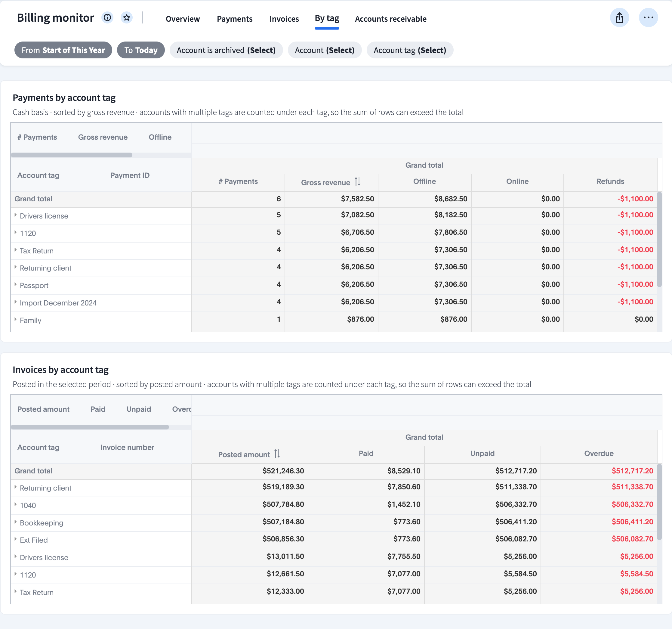Click the Payment ID column header
The height and width of the screenshot is (629, 672).
pos(130,175)
